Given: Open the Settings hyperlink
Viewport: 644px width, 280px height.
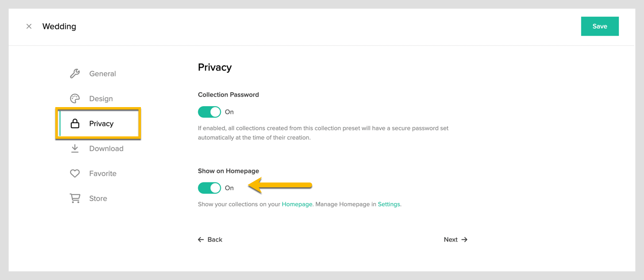Looking at the screenshot, I should coord(389,204).
